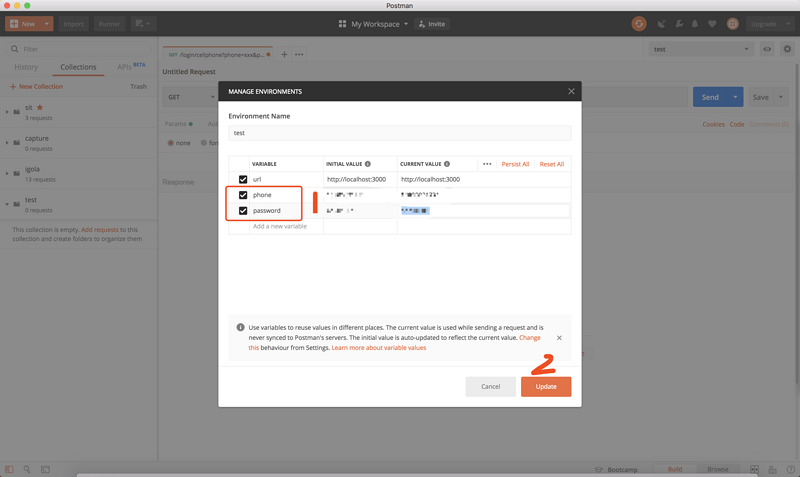Screen dimensions: 800x477
Task: Select the none body radio button
Action: point(171,143)
